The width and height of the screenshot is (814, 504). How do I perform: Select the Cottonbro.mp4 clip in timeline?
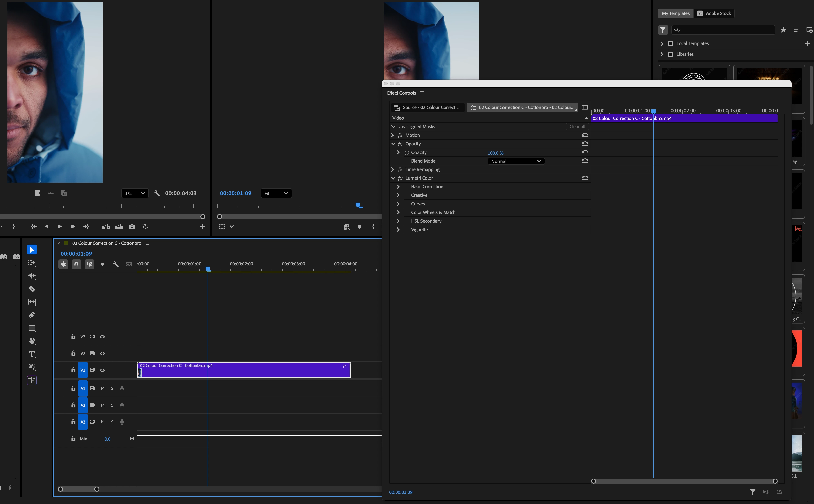243,371
